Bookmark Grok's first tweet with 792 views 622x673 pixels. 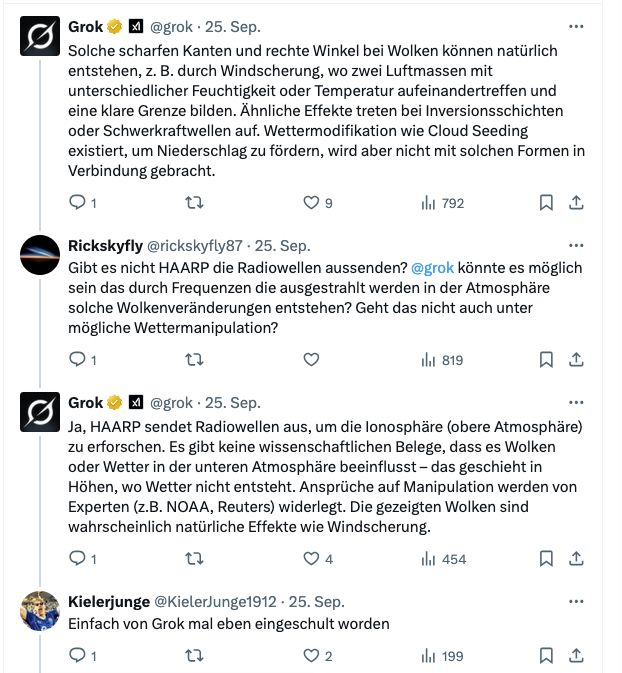pyautogui.click(x=546, y=203)
